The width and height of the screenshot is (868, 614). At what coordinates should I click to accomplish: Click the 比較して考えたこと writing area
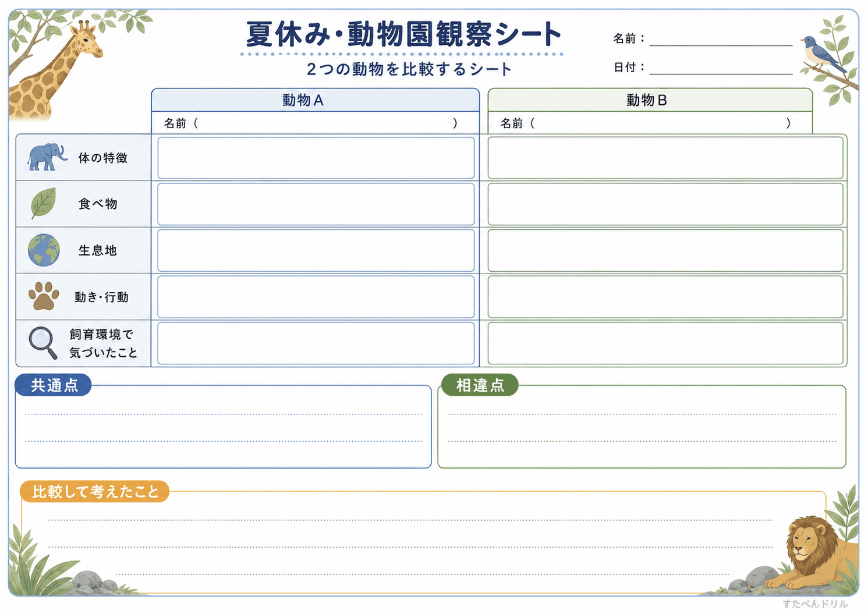[x=423, y=542]
